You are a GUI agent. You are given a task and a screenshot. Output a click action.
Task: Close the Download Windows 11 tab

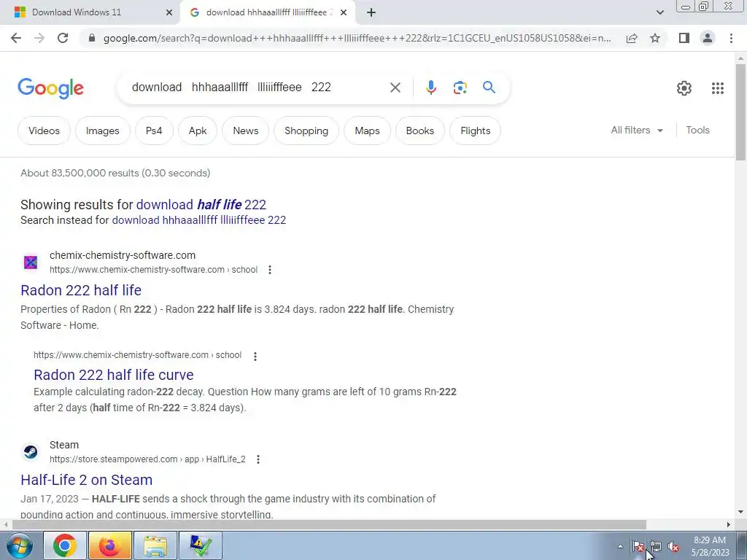(169, 12)
